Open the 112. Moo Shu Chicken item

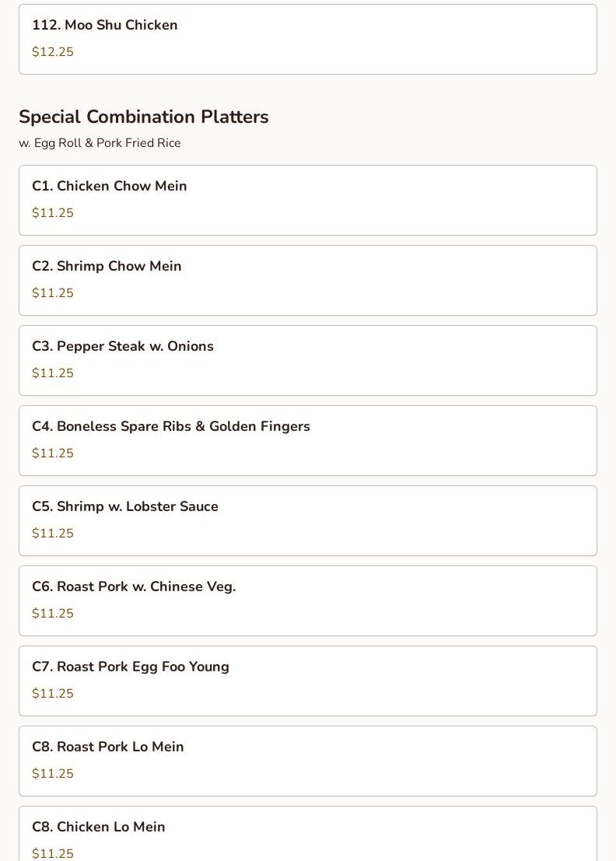[307, 39]
